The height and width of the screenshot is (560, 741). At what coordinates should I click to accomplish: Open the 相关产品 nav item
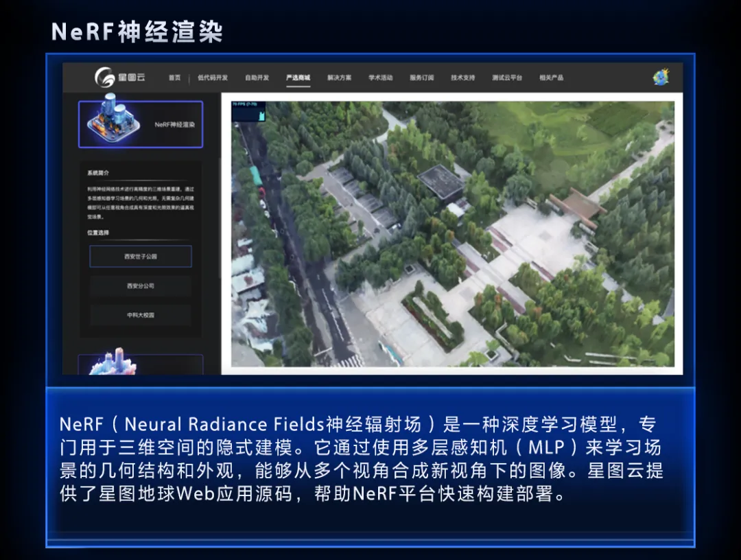(x=551, y=78)
